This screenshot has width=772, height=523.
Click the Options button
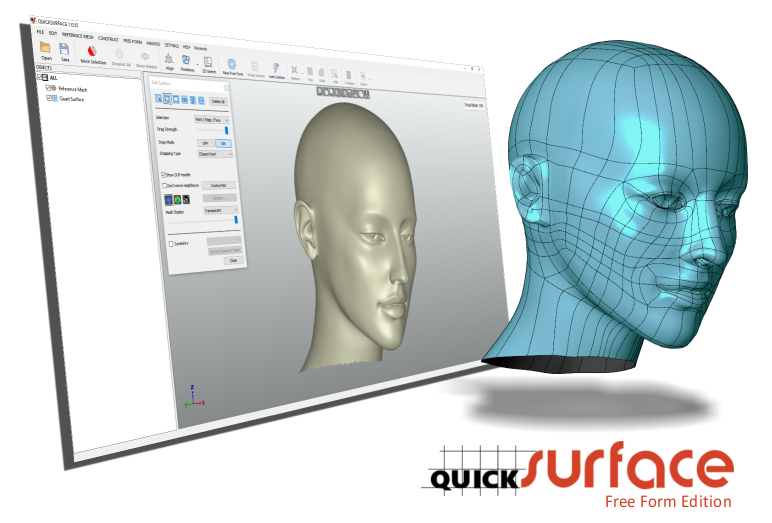point(220,198)
